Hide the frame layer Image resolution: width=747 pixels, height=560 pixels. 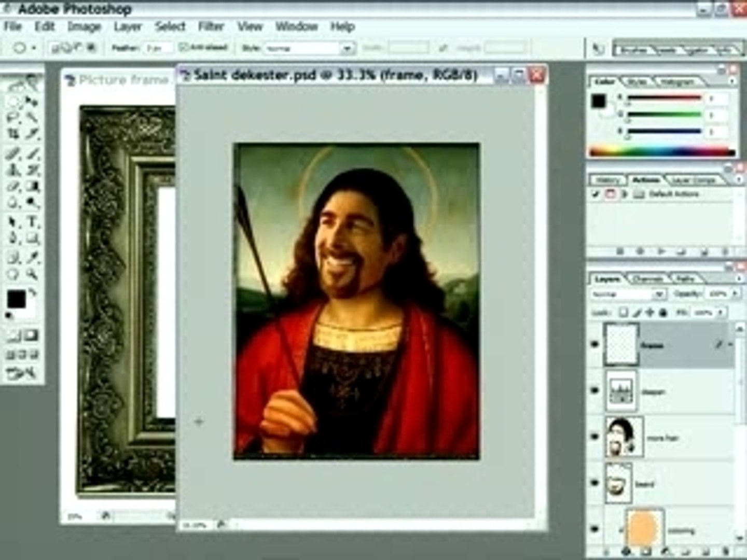[x=595, y=344]
